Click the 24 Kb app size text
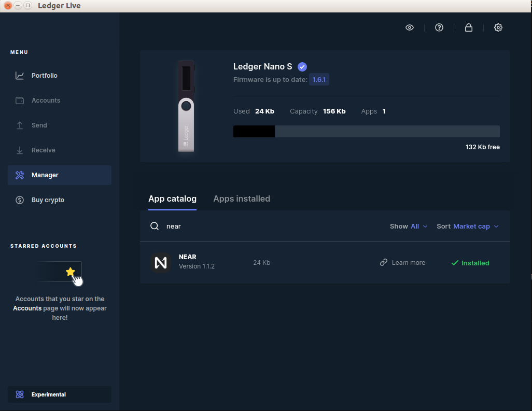532x411 pixels. 261,262
